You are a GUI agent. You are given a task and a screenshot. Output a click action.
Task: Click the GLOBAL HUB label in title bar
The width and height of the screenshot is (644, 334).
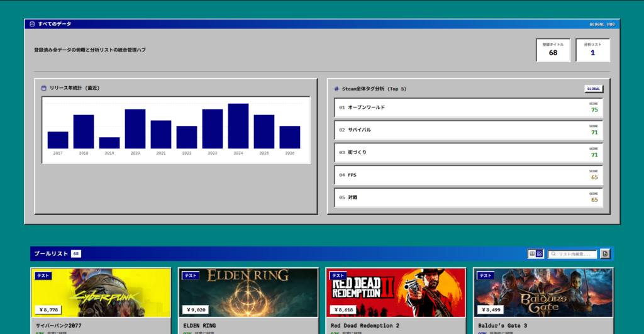point(602,25)
